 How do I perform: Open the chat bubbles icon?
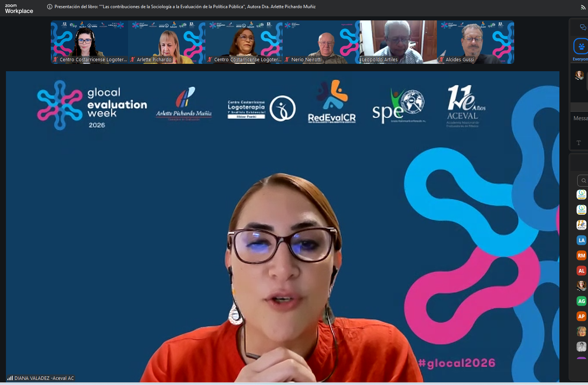583,27
